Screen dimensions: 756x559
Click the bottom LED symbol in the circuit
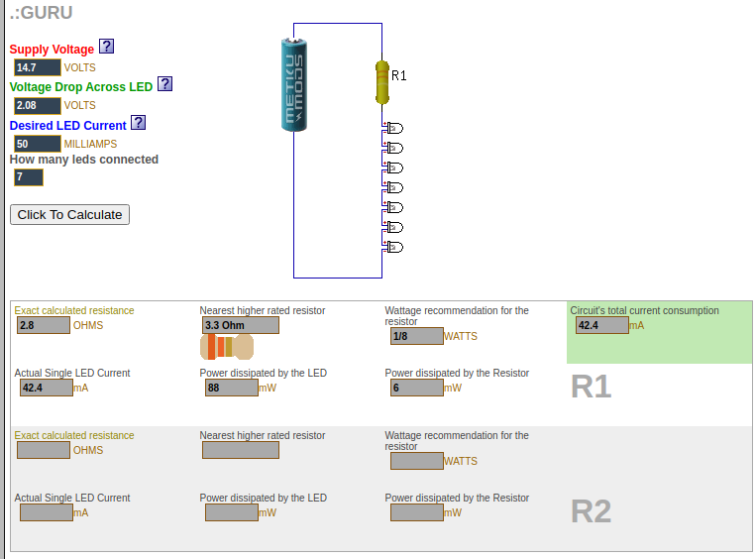click(392, 247)
